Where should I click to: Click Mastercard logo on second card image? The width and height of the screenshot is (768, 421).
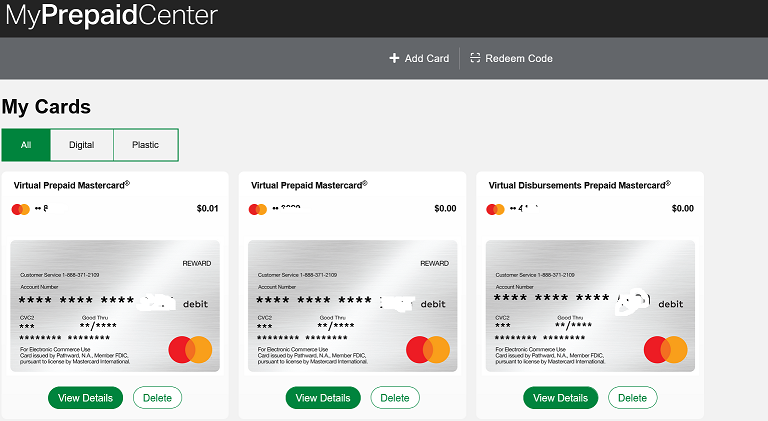(428, 350)
